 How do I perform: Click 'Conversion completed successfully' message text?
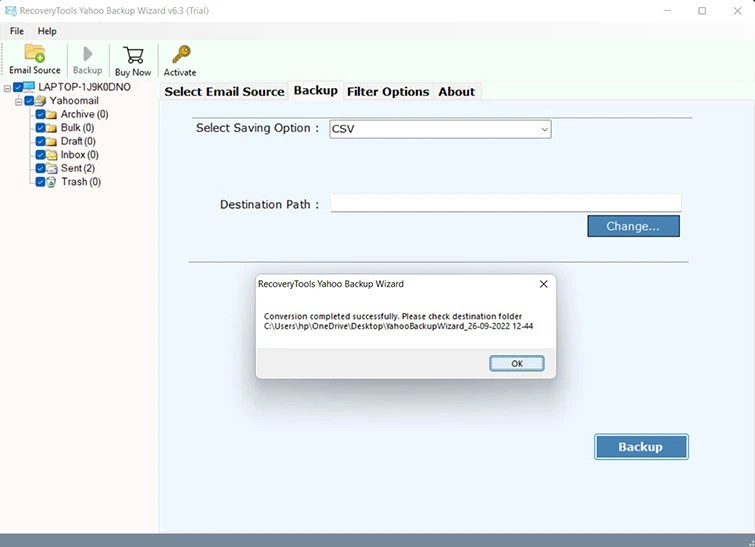(332, 316)
